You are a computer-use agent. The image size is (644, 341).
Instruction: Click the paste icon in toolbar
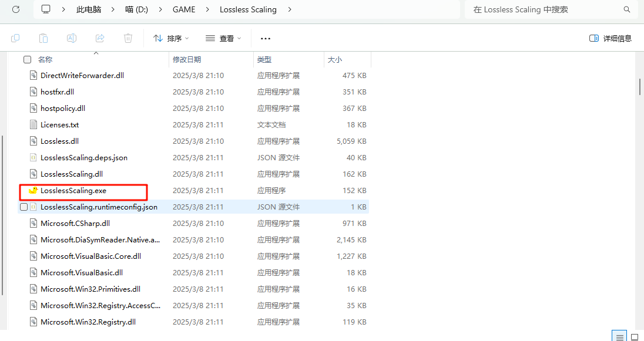pyautogui.click(x=43, y=38)
